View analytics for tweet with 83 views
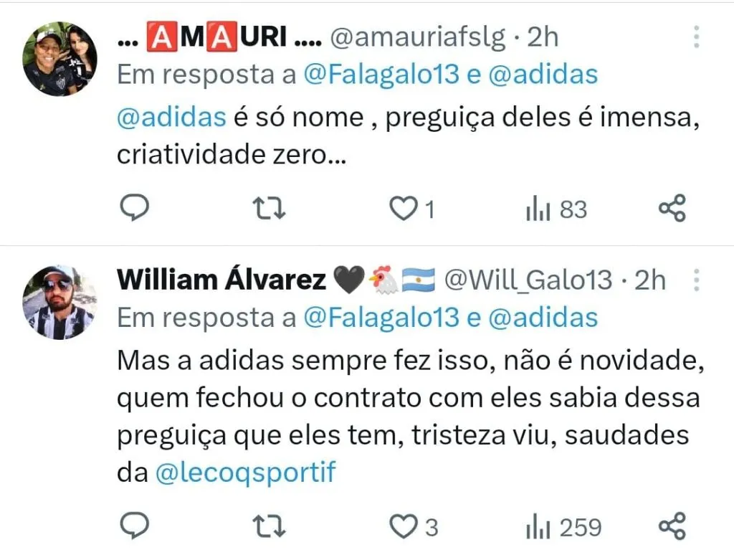 click(x=556, y=209)
